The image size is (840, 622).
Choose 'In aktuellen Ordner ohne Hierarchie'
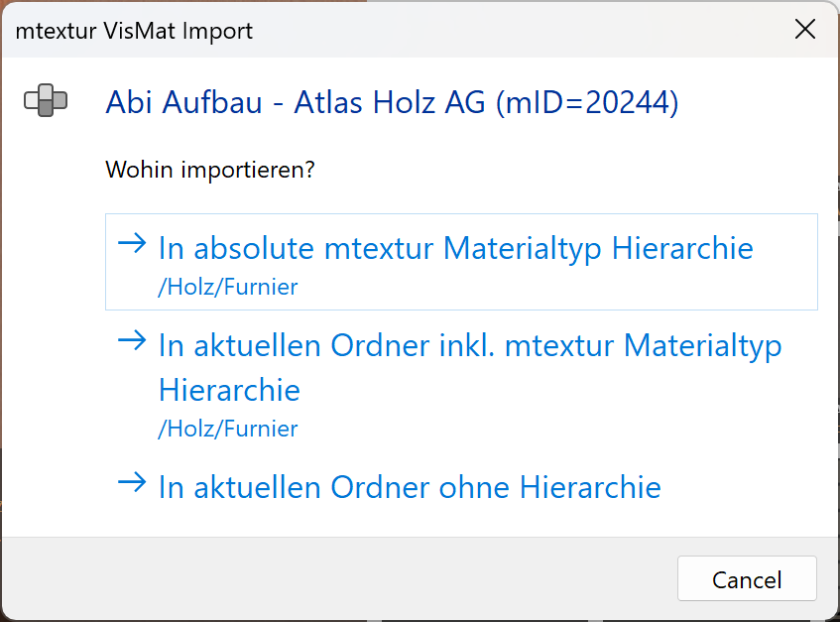pos(409,487)
